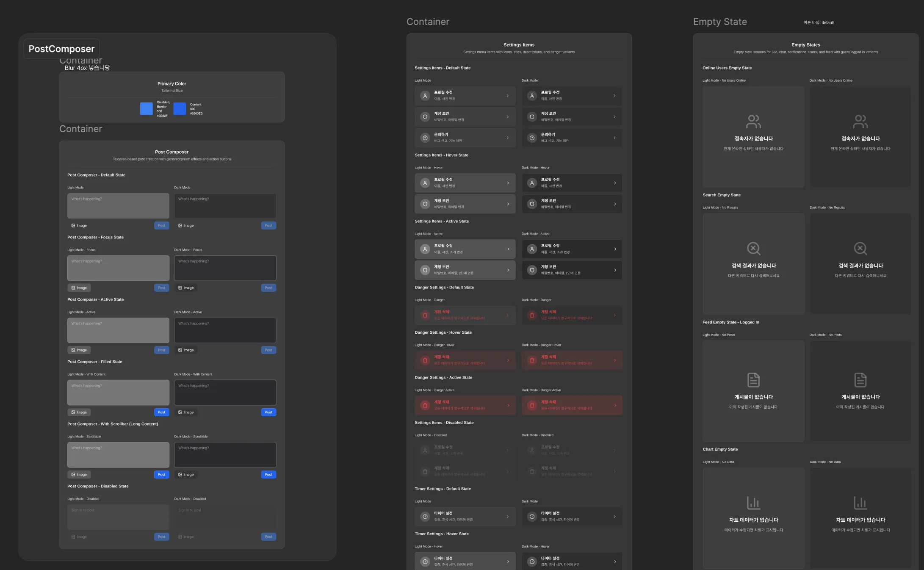Click the users icon in Light Mode No Users Online
Screen dimensions: 924x570
click(753, 122)
